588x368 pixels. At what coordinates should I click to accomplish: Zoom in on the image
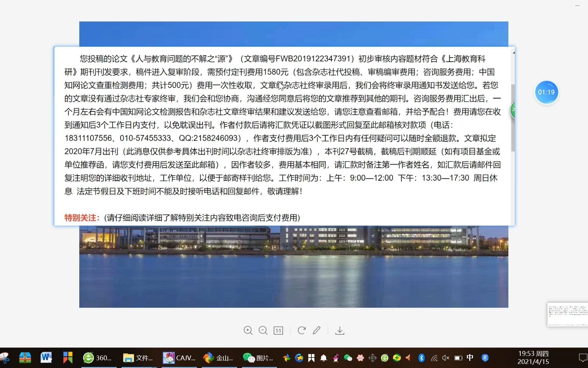[x=248, y=331]
